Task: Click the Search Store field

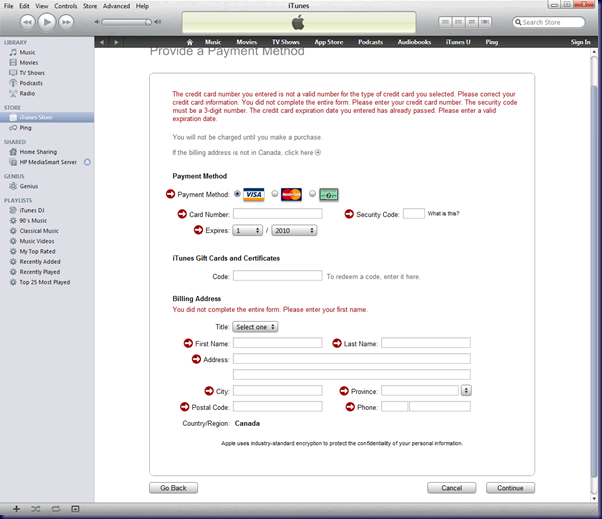Action: coord(549,22)
